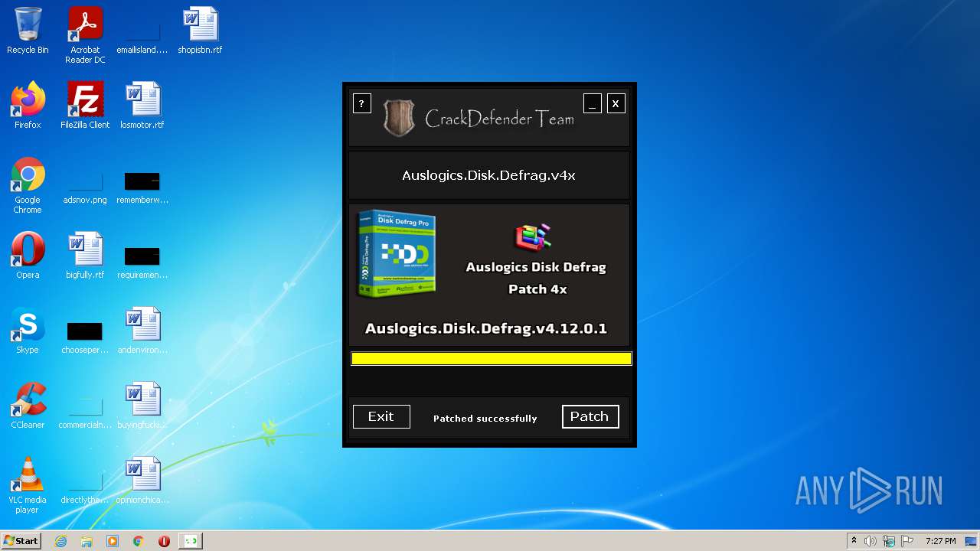Select the VLC media player desktop shortcut
The image size is (980, 551).
pyautogui.click(x=28, y=486)
